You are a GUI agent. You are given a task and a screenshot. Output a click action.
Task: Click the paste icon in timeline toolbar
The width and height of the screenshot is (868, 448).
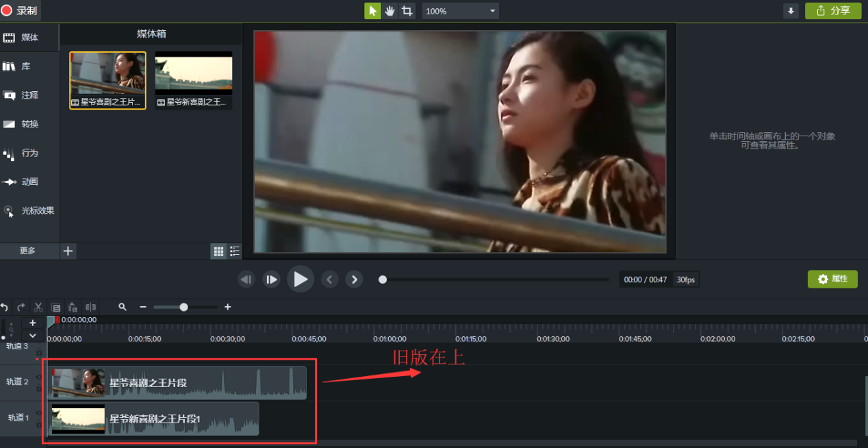click(x=73, y=308)
